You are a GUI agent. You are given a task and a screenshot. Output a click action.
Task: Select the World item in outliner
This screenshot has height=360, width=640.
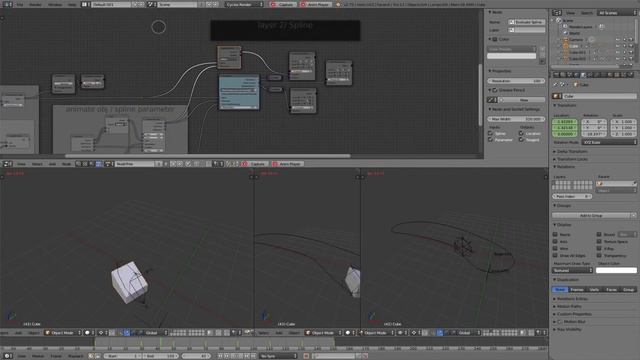pyautogui.click(x=574, y=33)
